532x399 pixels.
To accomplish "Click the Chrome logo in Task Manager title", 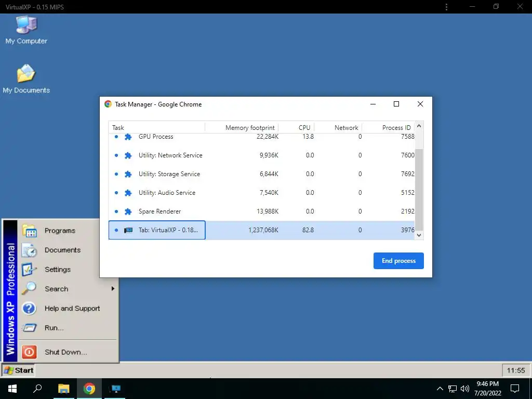I will tap(108, 104).
